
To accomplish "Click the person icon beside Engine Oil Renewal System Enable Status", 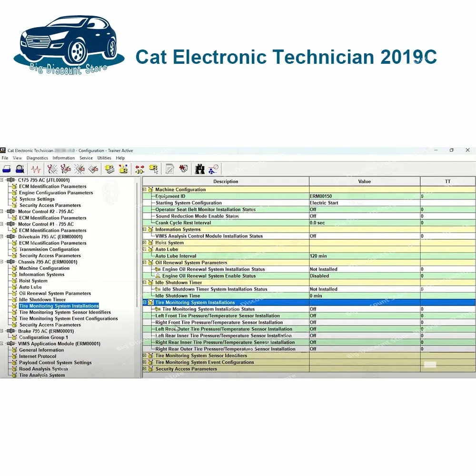I will 158,276.
